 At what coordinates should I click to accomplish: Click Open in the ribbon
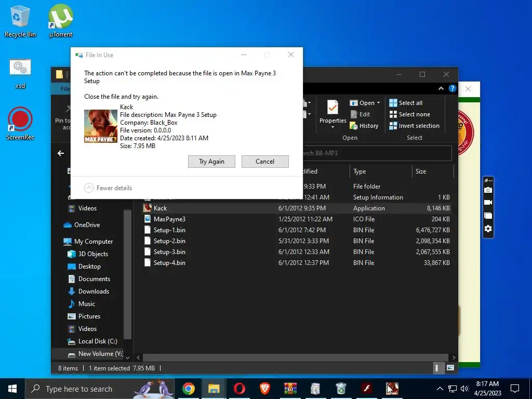click(362, 103)
